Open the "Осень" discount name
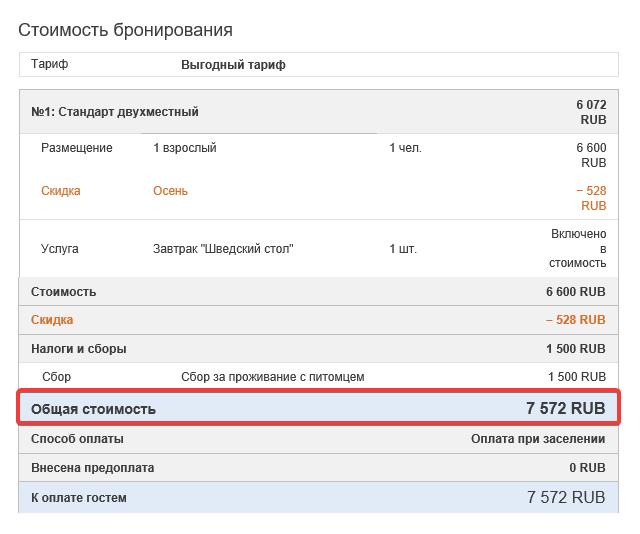The width and height of the screenshot is (640, 534). coord(170,191)
